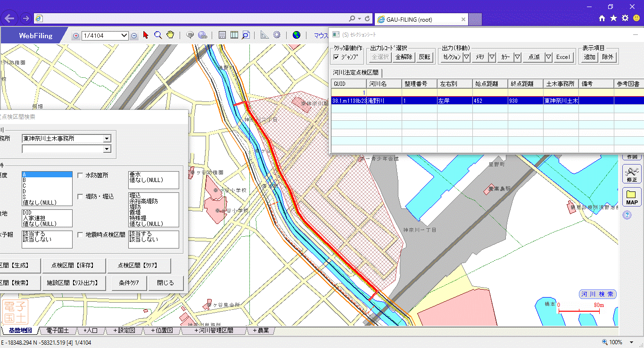Viewport: 644px width, 348px height.
Task: Enable the 水防箇所 checkbox
Action: (80, 175)
